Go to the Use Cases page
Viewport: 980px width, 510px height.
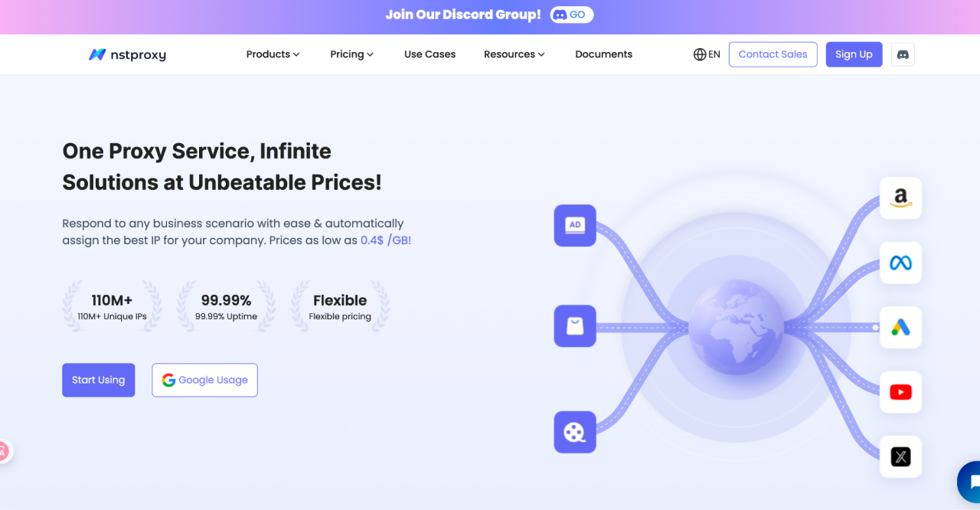point(430,54)
